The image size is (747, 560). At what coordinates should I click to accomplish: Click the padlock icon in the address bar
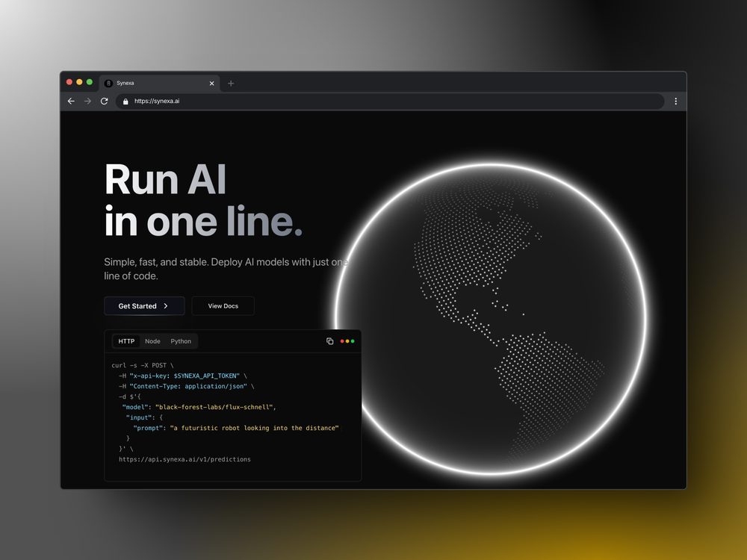coord(125,101)
